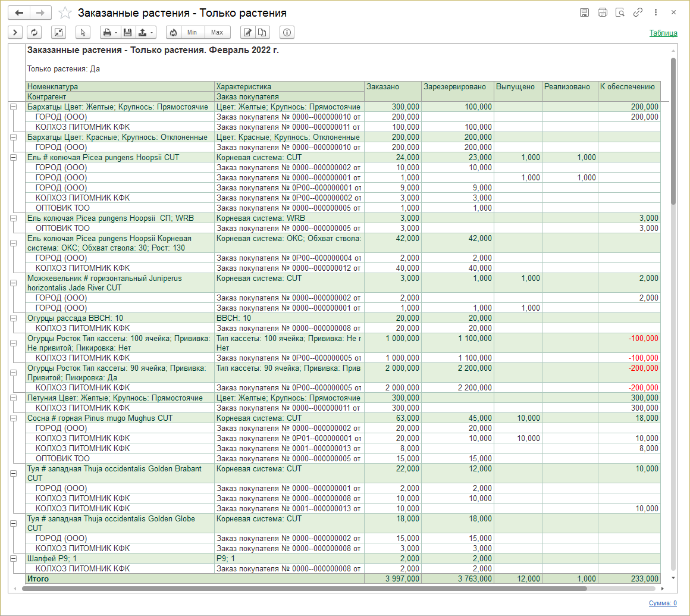Click the floppy disk save icon in toolbar
This screenshot has height=616, width=690.
pyautogui.click(x=127, y=33)
